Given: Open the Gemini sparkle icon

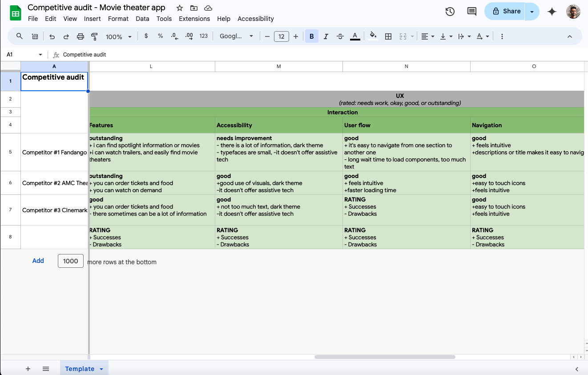Looking at the screenshot, I should pos(552,12).
